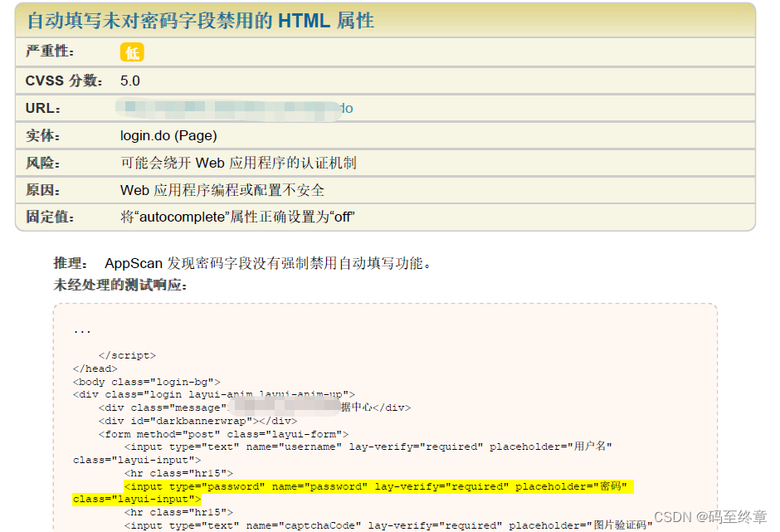This screenshot has width=780, height=532.
Task: Click the '实体:' label
Action: point(43,135)
